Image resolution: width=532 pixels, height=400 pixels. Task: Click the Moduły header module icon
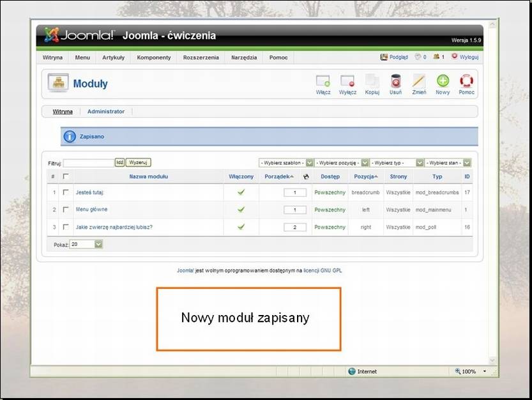pos(58,82)
